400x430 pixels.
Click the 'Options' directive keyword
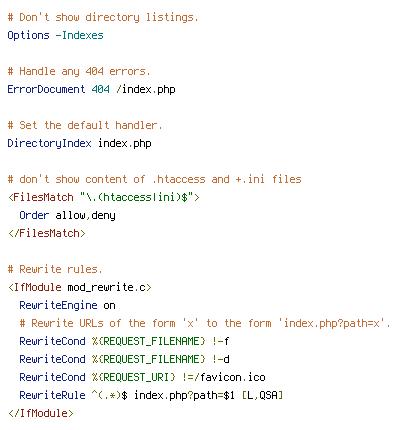click(28, 35)
